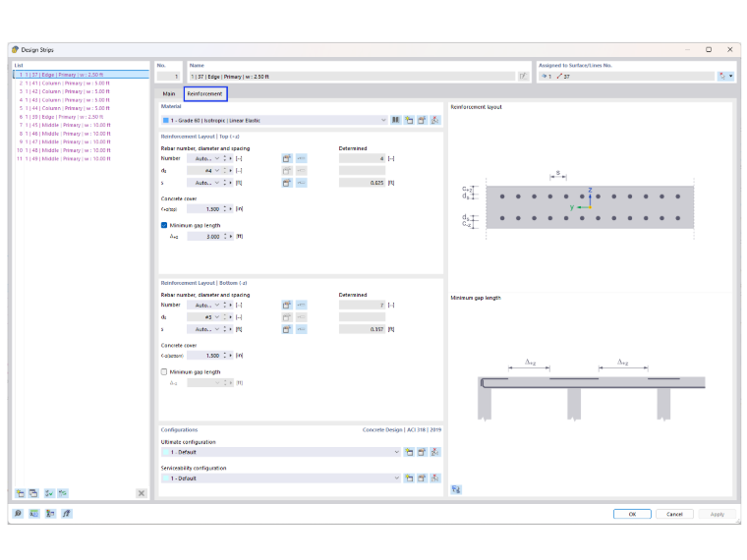
Task: Click the Name text field
Action: pos(352,77)
